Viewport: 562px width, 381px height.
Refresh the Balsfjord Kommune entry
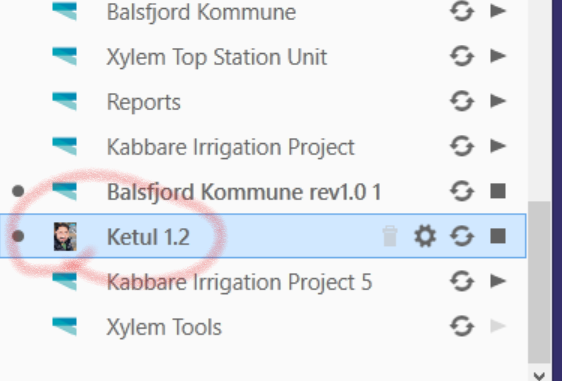[462, 11]
